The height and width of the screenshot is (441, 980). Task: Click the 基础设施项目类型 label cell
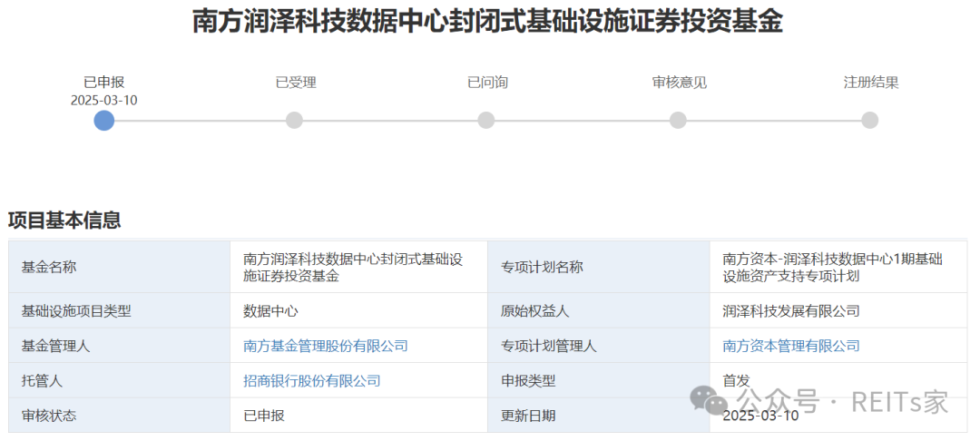(x=120, y=310)
